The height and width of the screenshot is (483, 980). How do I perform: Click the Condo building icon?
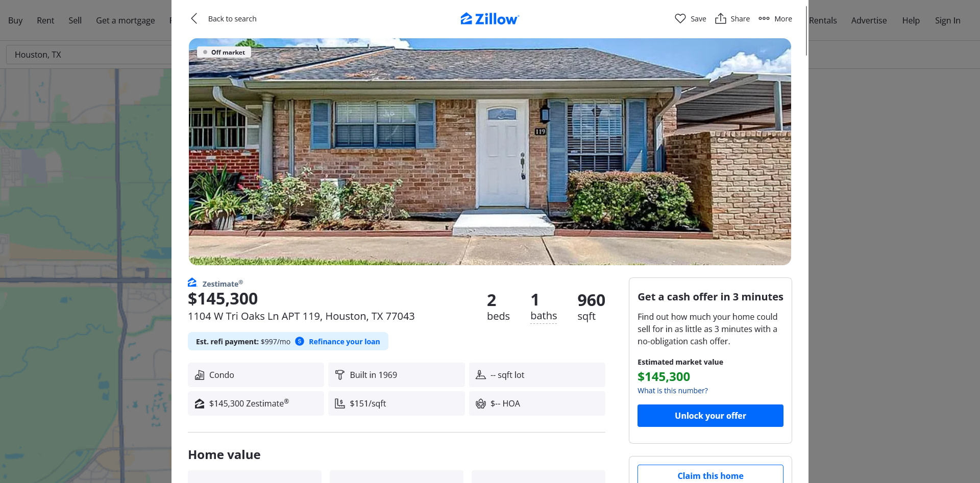tap(200, 375)
